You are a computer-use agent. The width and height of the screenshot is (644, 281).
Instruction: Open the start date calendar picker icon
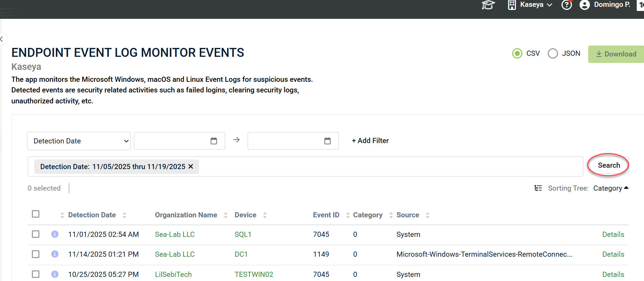214,141
